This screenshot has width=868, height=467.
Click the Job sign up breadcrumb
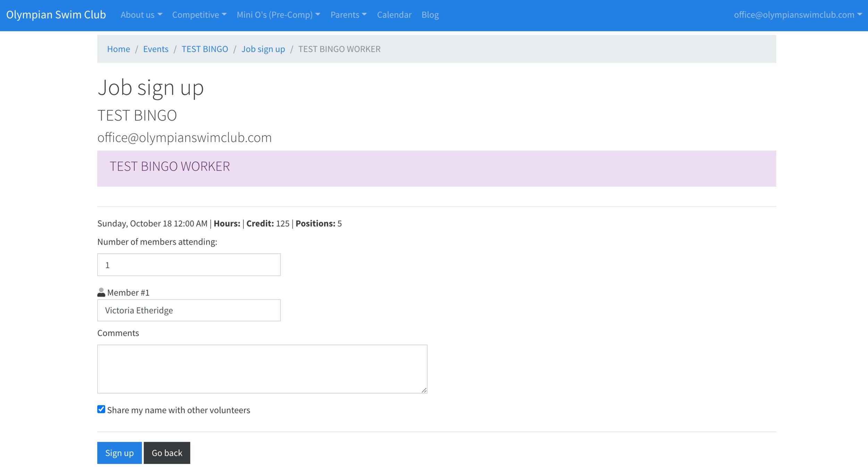tap(263, 49)
